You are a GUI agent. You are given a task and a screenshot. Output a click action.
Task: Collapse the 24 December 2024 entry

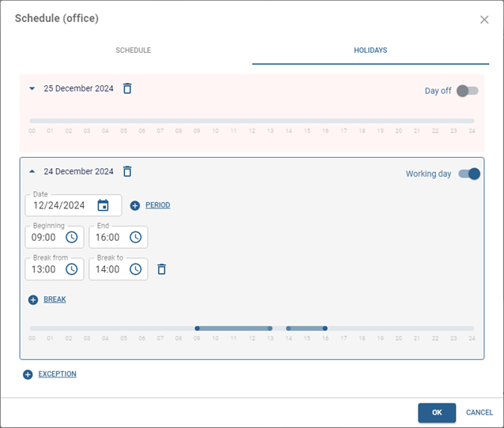tap(32, 171)
